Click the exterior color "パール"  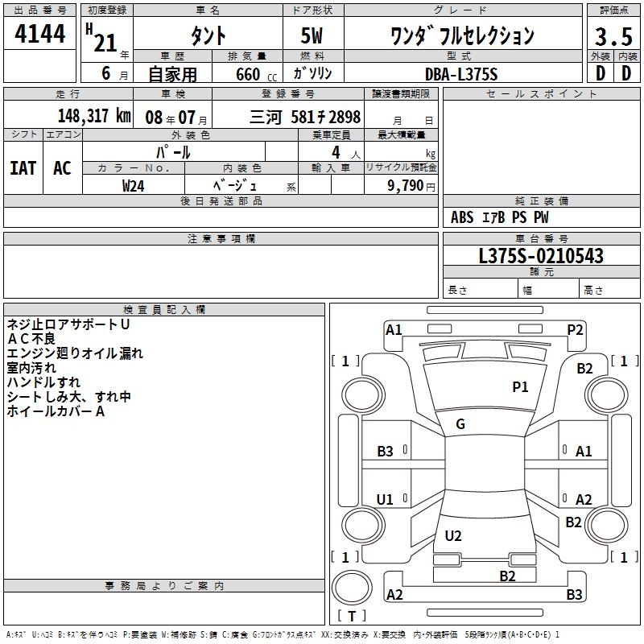(173, 152)
